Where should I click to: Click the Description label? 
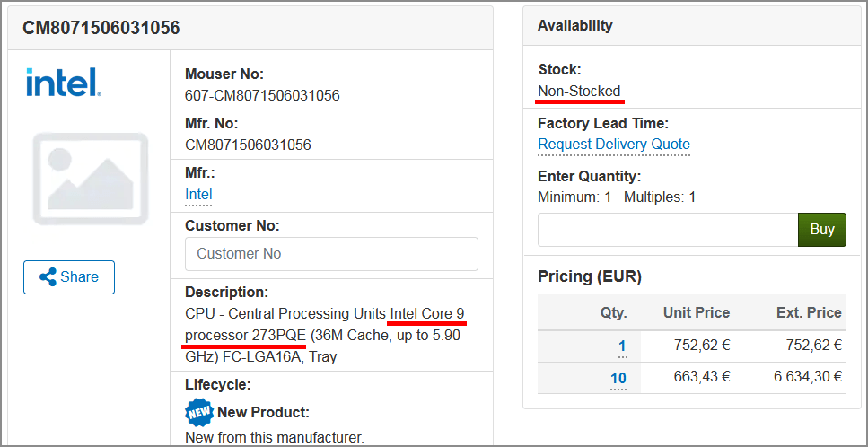[226, 292]
